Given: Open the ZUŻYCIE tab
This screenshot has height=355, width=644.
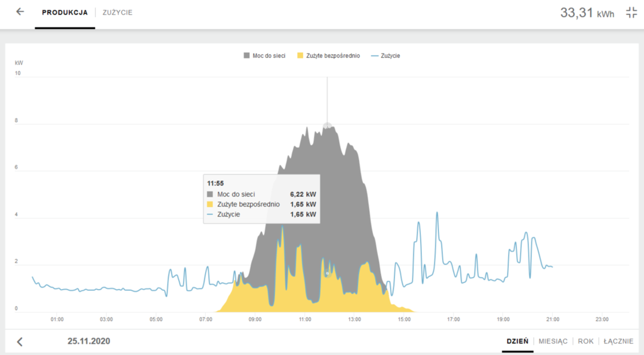Looking at the screenshot, I should [x=118, y=13].
